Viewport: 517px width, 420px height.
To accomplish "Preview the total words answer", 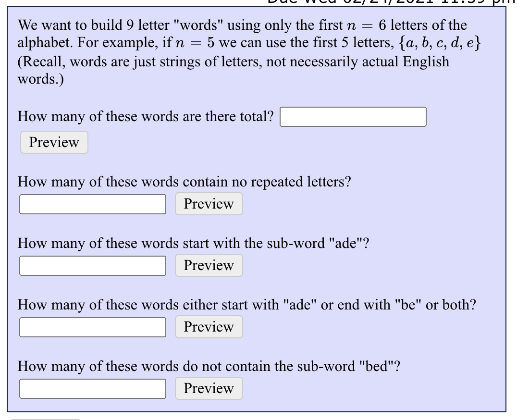I will 54,142.
